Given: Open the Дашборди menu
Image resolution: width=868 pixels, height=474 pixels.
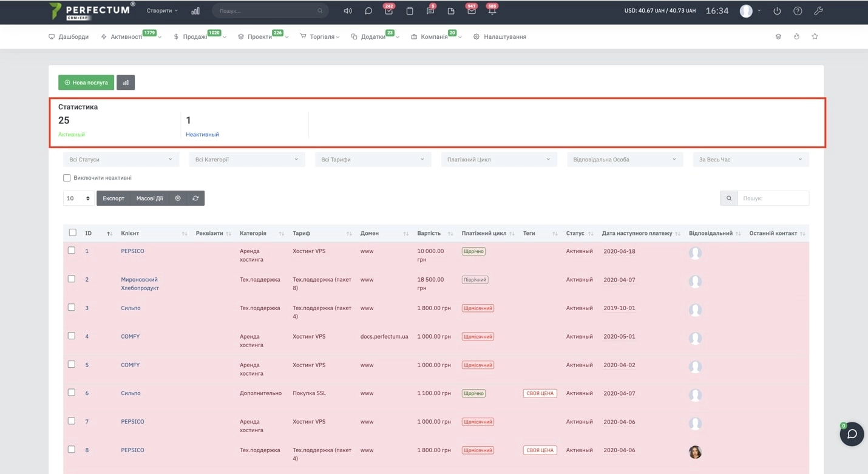Looking at the screenshot, I should pos(69,36).
